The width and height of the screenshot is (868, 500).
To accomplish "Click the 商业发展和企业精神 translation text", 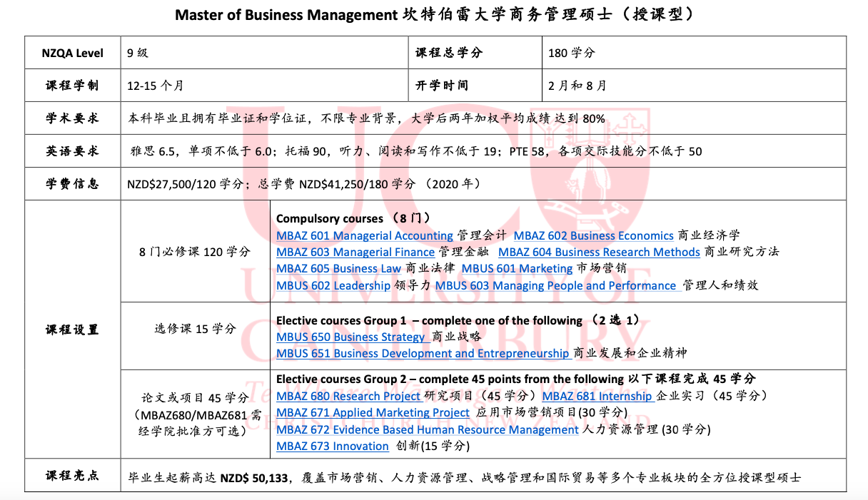I will tap(630, 353).
